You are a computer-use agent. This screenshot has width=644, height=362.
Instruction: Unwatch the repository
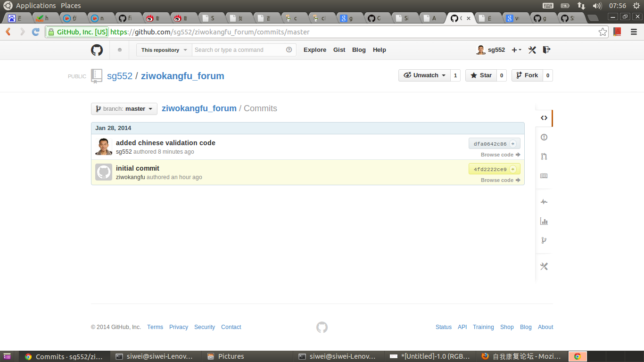click(424, 75)
